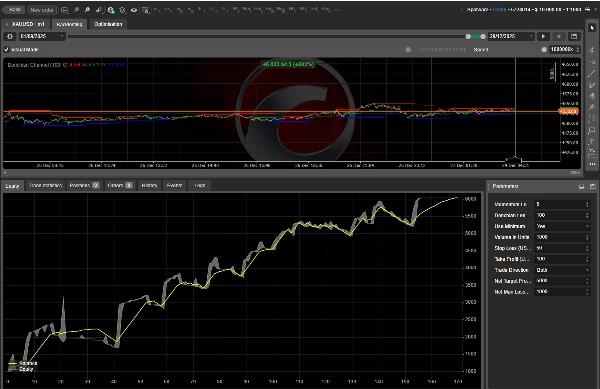
Task: Zoom in the chart using magnifier plus
Action: coord(87,10)
